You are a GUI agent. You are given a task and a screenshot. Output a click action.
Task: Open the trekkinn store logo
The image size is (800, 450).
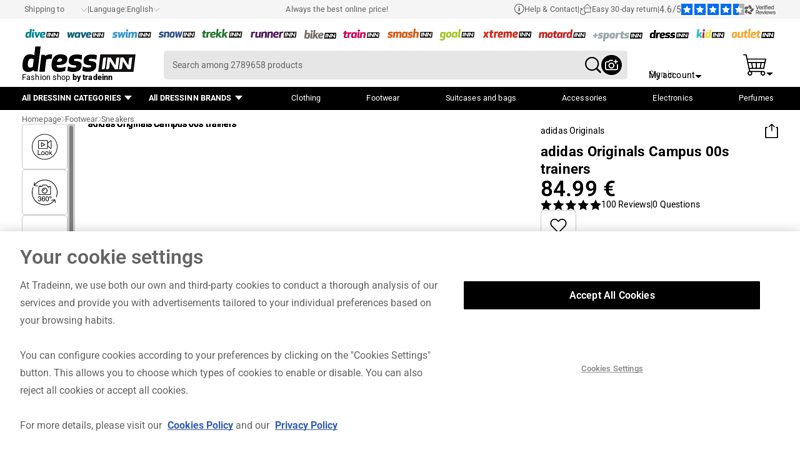click(x=221, y=34)
